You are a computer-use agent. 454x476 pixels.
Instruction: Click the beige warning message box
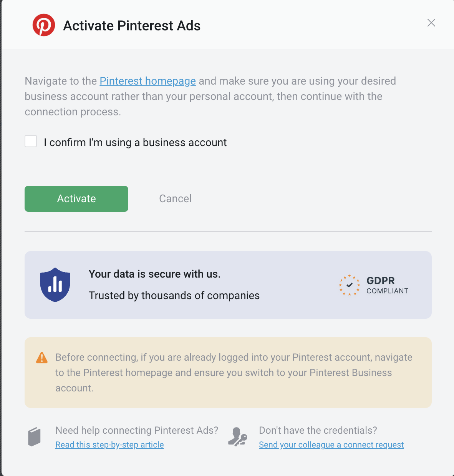[228, 373]
